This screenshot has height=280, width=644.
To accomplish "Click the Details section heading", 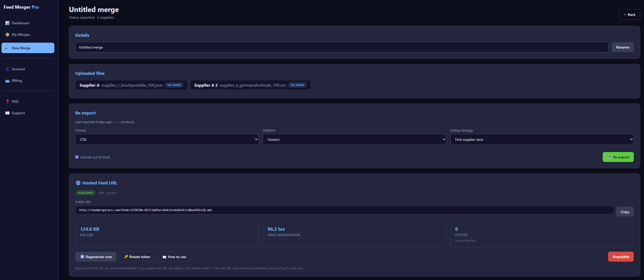I will coord(82,35).
